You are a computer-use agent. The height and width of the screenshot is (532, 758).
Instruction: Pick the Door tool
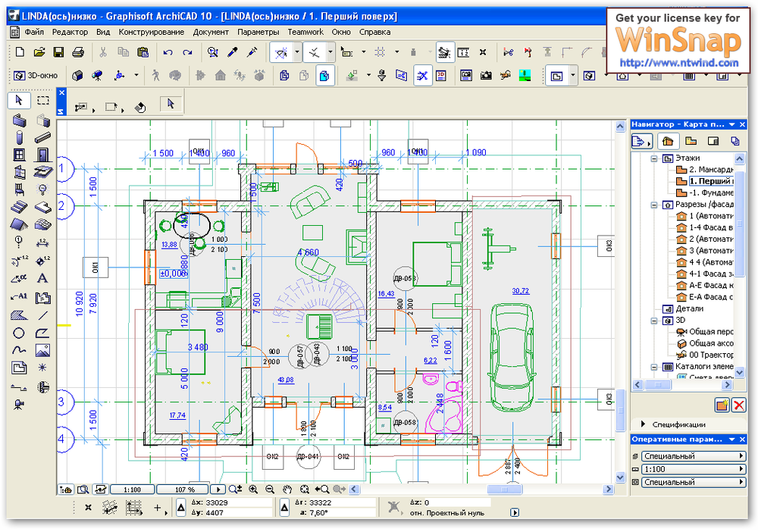(43, 155)
